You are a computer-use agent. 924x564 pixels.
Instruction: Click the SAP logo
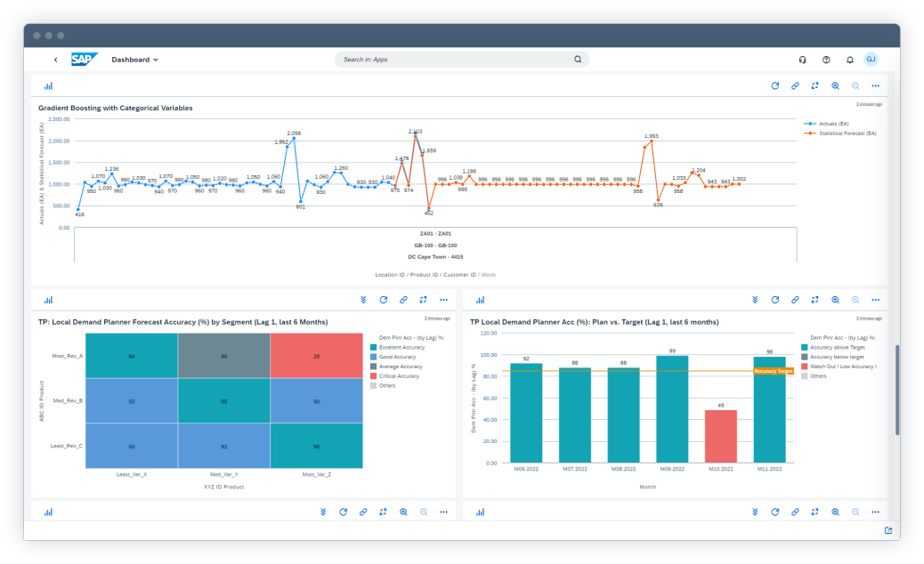click(85, 60)
